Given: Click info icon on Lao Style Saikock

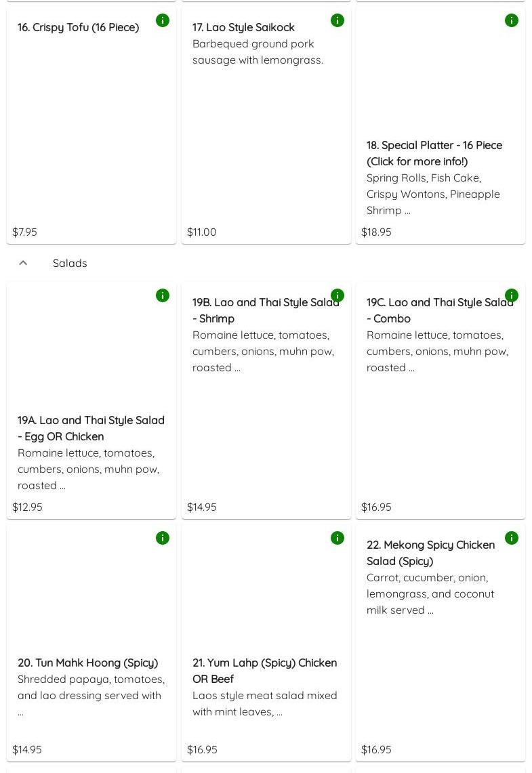Looking at the screenshot, I should point(337,20).
